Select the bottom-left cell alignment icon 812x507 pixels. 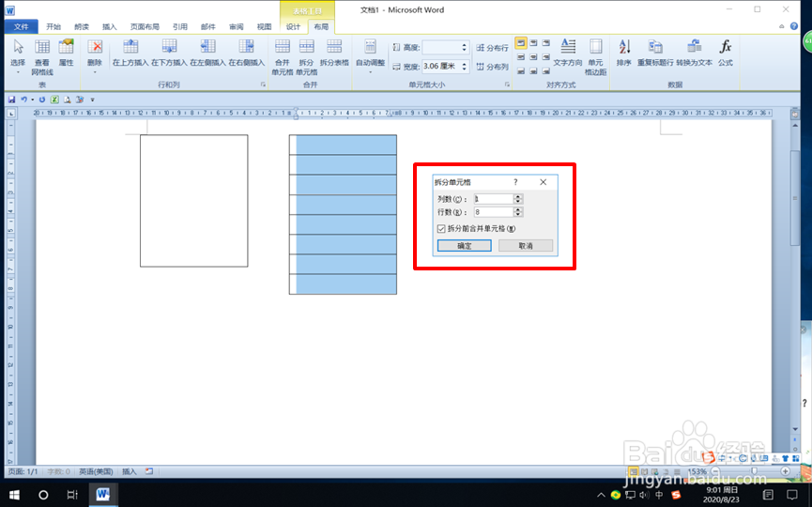click(x=520, y=71)
